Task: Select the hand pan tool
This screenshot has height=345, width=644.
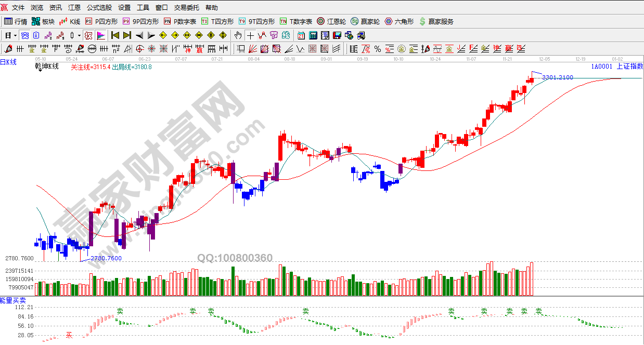Action: coord(238,35)
